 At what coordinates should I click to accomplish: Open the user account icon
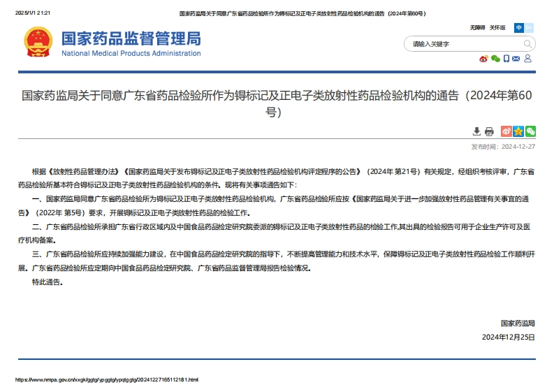point(528,59)
